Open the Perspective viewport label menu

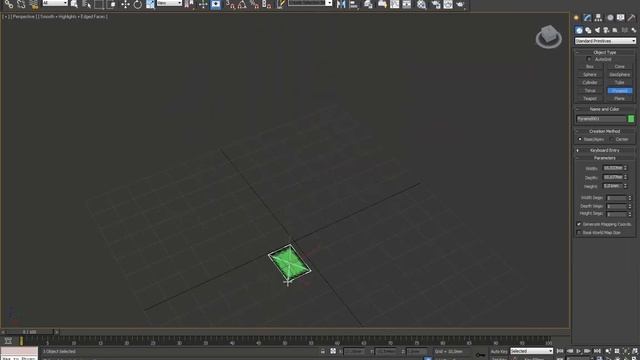[x=24, y=17]
